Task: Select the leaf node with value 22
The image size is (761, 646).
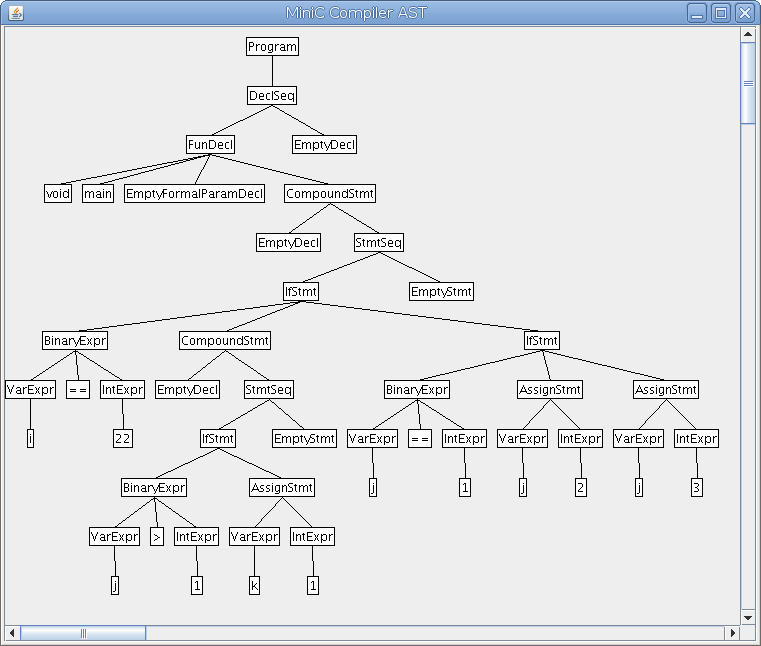Action: tap(123, 438)
